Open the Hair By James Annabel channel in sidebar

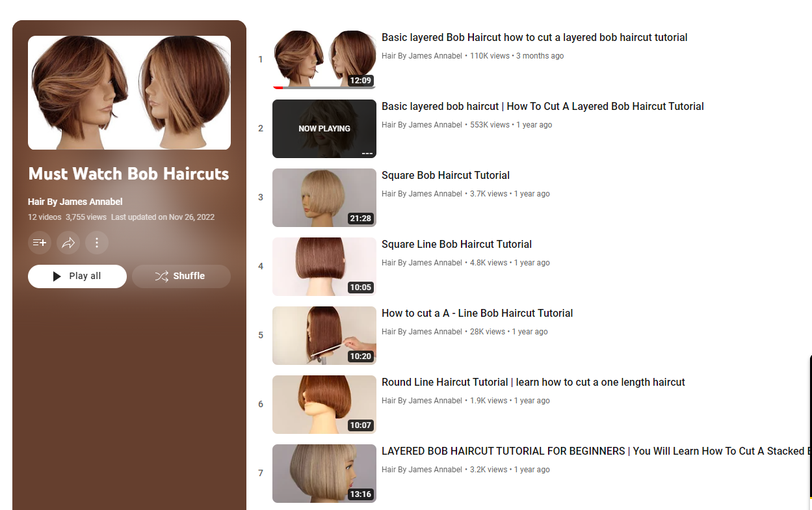click(x=75, y=202)
